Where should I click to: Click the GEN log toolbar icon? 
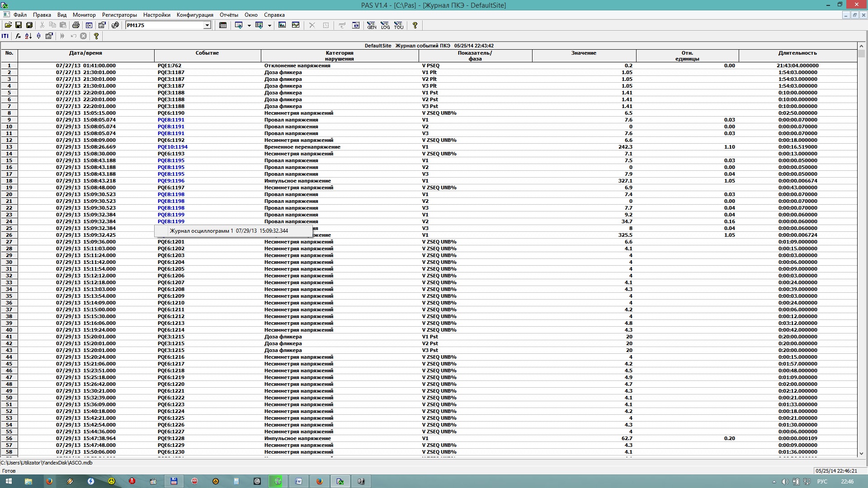click(x=371, y=25)
